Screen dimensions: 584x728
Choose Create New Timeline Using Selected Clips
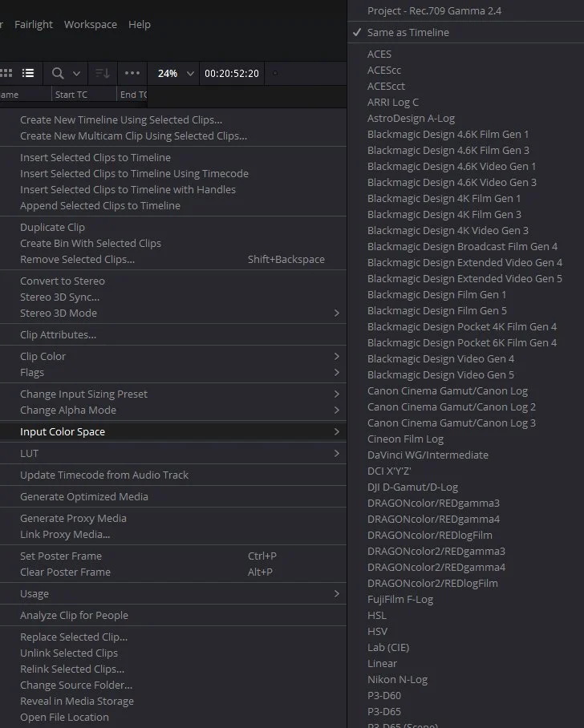tap(121, 119)
